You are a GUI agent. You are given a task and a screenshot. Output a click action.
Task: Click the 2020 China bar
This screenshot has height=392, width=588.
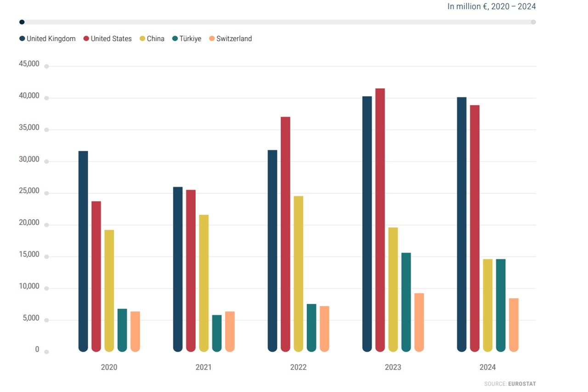(109, 291)
